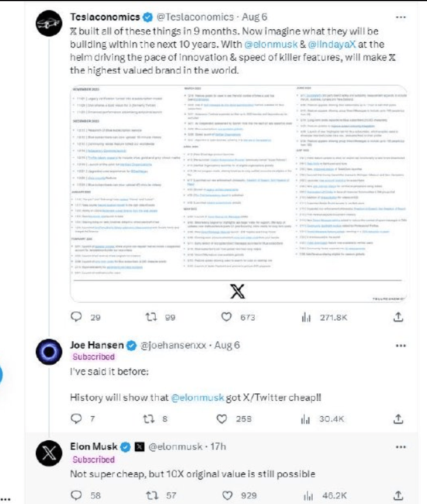The image size is (427, 504).
Task: Repost Joe Hansen's reply
Action: click(151, 419)
